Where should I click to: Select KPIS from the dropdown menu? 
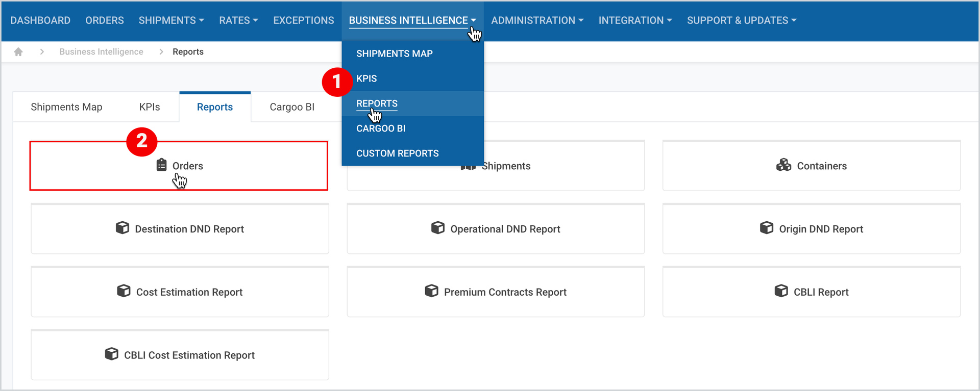[366, 79]
